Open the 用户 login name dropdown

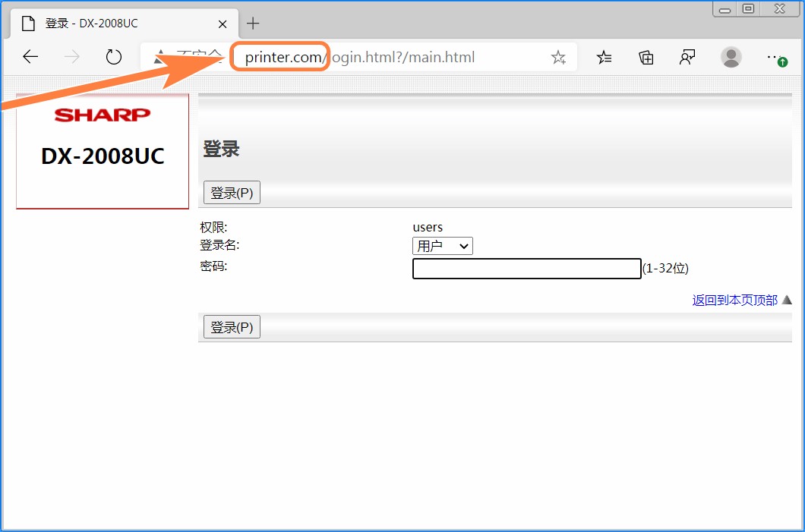click(443, 246)
